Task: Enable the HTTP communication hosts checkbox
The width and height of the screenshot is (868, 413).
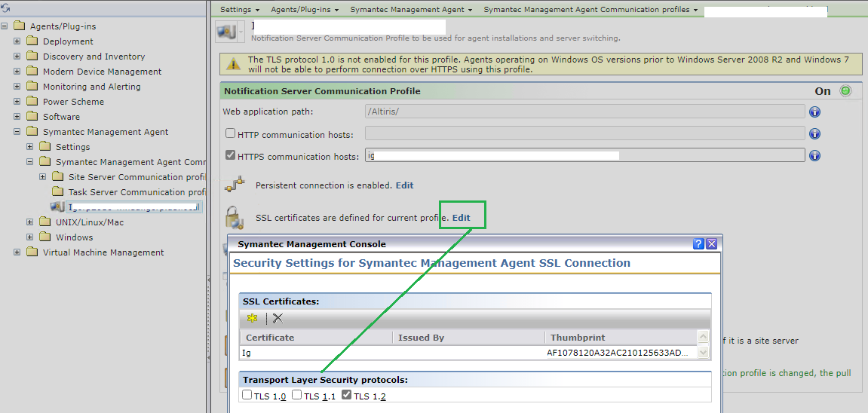Action: [230, 133]
